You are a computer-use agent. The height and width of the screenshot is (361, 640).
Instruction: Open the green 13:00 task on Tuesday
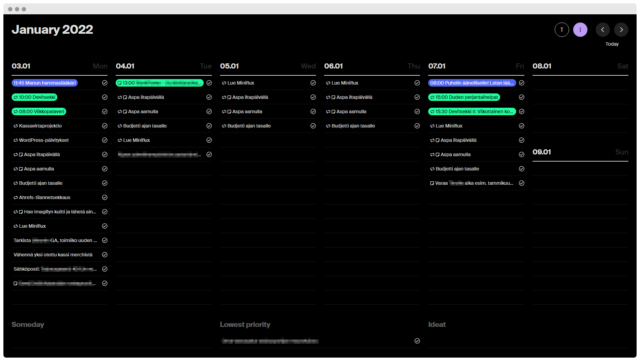click(159, 83)
